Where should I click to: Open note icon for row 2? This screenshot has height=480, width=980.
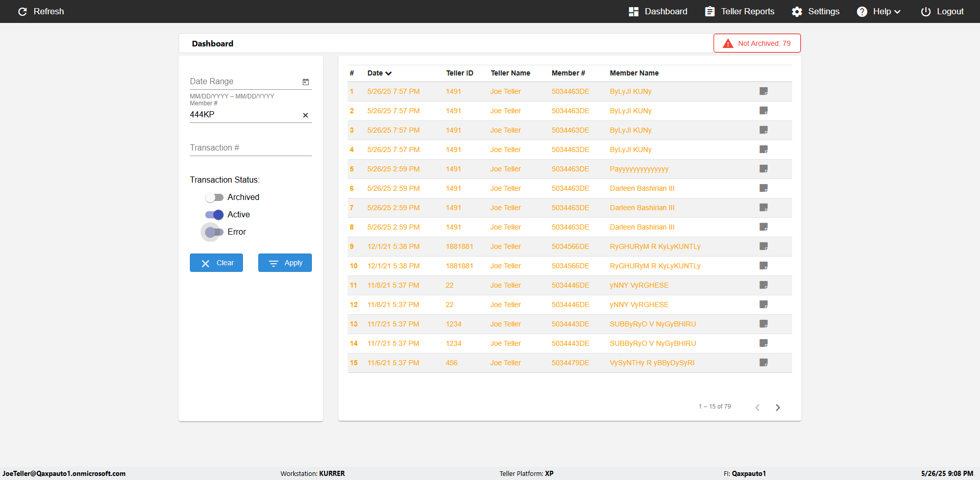click(764, 111)
